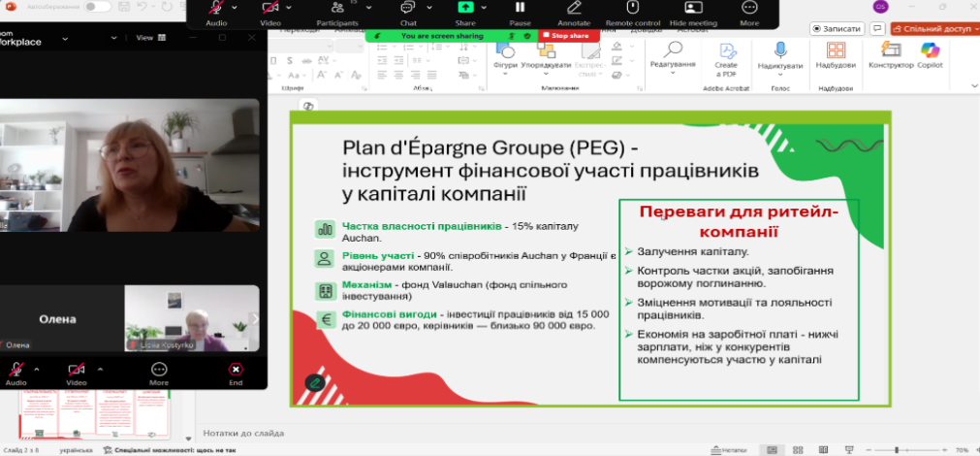980x456 pixels.
Task: Open the Фігури shapes gallery
Action: pyautogui.click(x=505, y=57)
